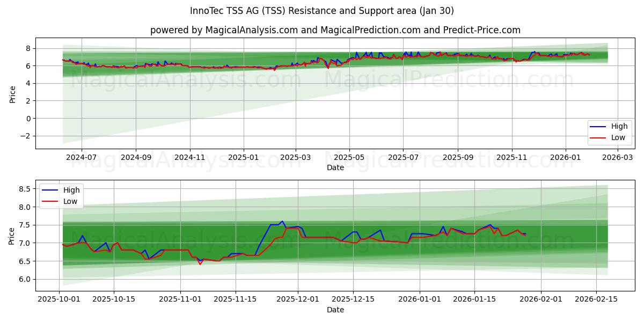The height and width of the screenshot is (322, 644).
Task: Click the '2025-11' x-axis label in the top chart
Action: coord(512,158)
